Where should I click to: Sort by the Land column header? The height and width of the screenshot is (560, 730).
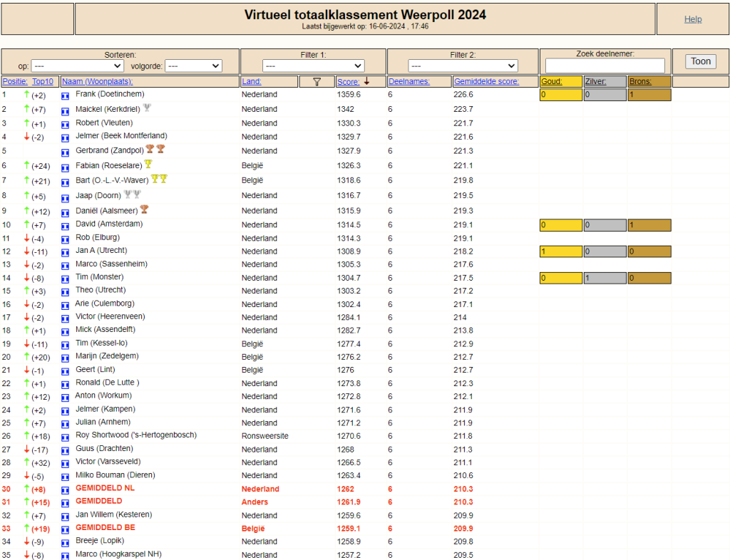pos(252,81)
